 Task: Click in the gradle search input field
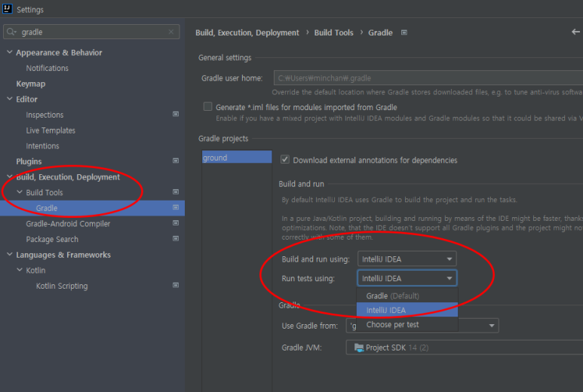pos(91,32)
